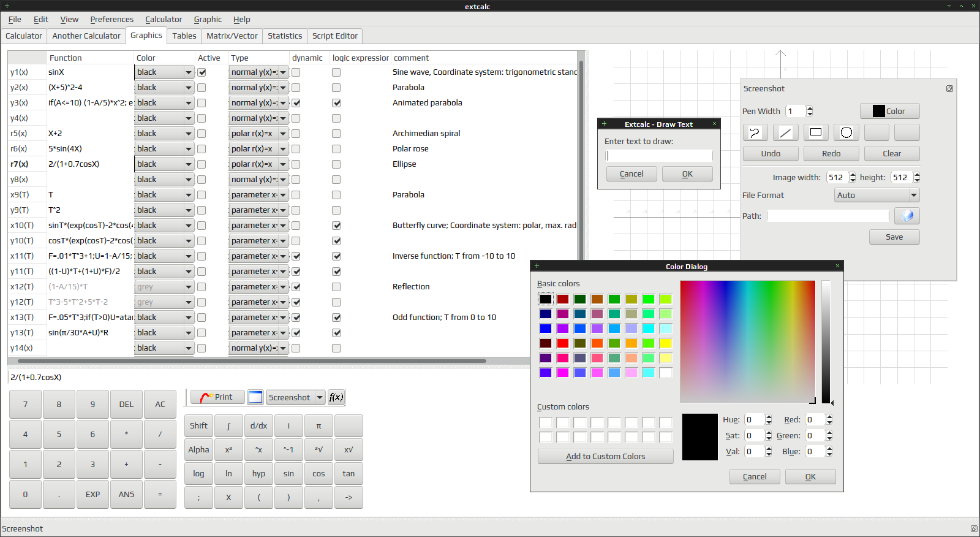Click the arrow assignment key
This screenshot has height=537, width=980.
point(349,498)
